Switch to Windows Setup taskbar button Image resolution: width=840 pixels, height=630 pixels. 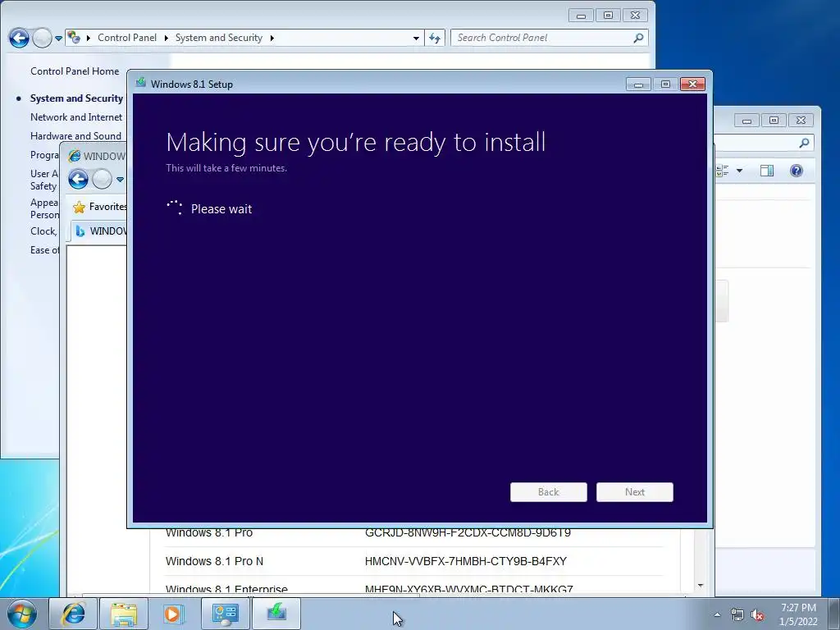click(x=276, y=614)
